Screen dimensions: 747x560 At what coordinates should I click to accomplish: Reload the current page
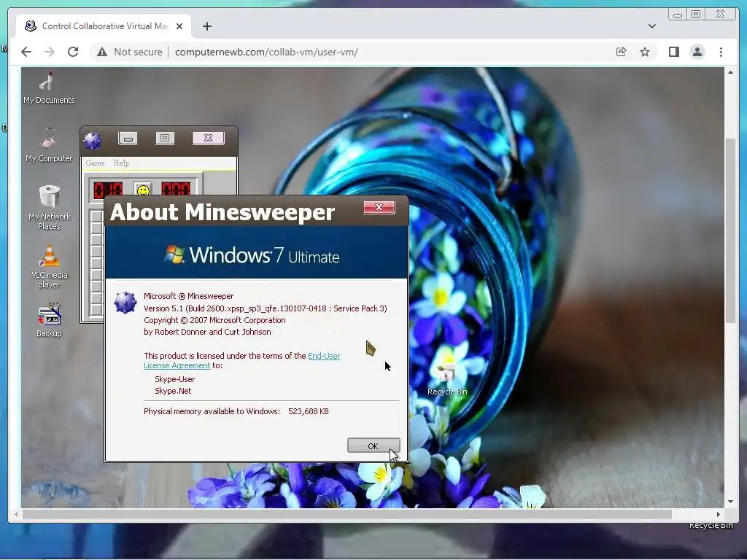tap(73, 52)
